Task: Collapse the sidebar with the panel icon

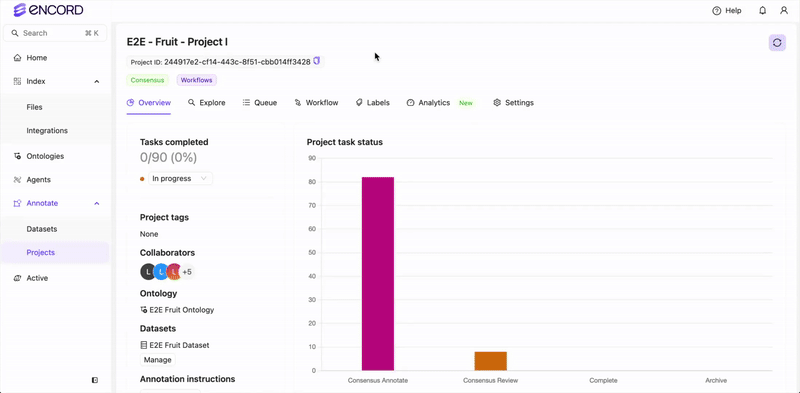Action: pos(95,380)
